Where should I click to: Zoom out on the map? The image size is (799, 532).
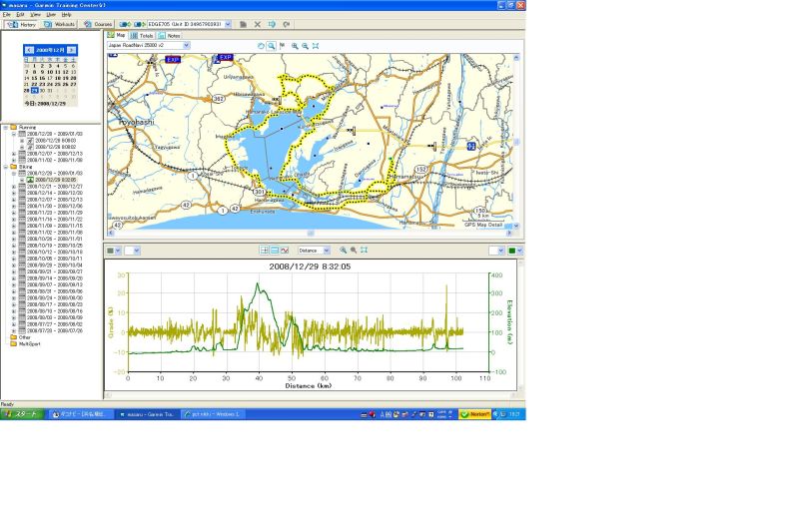305,46
